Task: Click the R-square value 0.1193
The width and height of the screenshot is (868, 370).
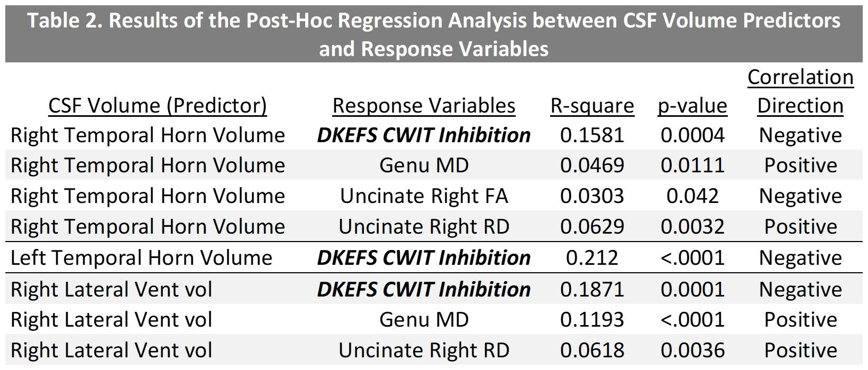Action: [592, 320]
